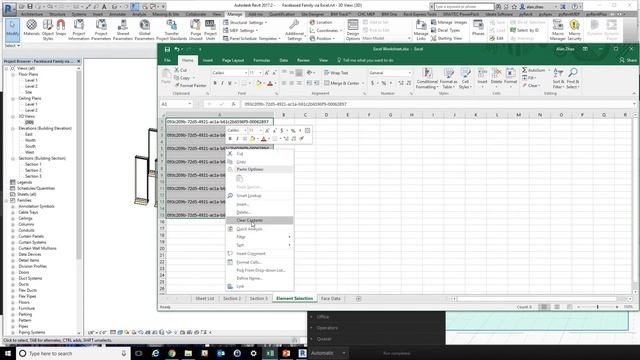Click the Excel formula bar
Screen dimensions: 640x360
(x=437, y=104)
